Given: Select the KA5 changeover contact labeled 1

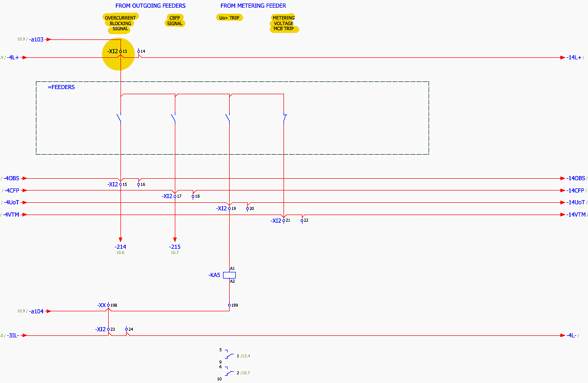Looking at the screenshot, I should 229,354.
